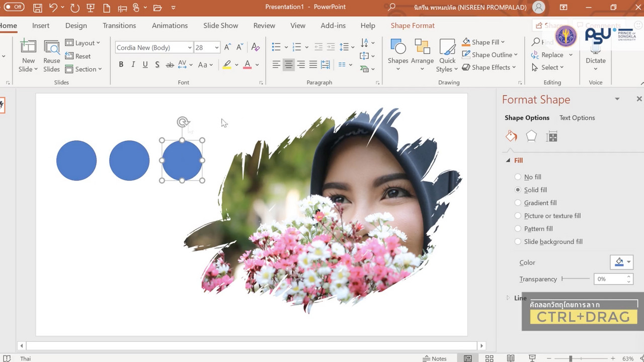Open the fill Color picker
644x362 pixels.
(622, 262)
